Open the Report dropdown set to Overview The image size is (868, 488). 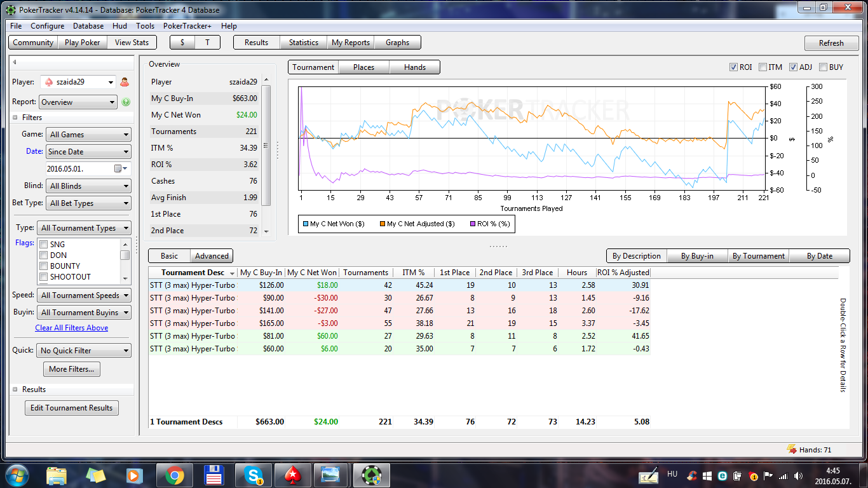78,102
